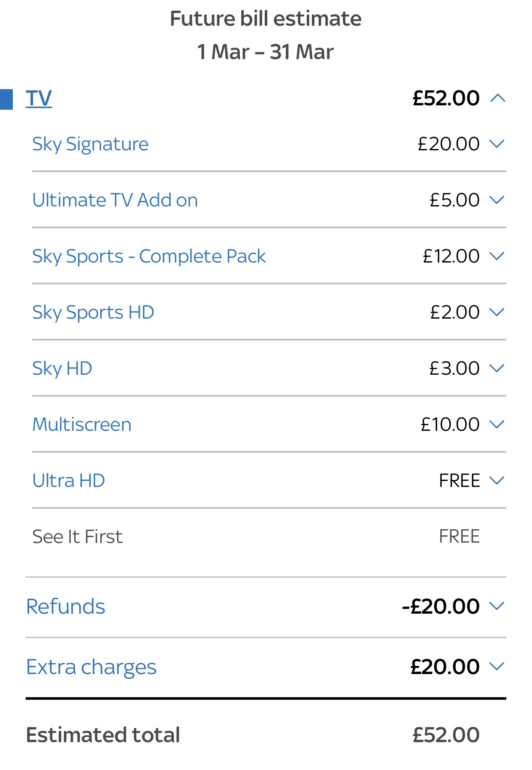Open Ultra HD link
This screenshot has height=770, width=532.
click(x=69, y=481)
